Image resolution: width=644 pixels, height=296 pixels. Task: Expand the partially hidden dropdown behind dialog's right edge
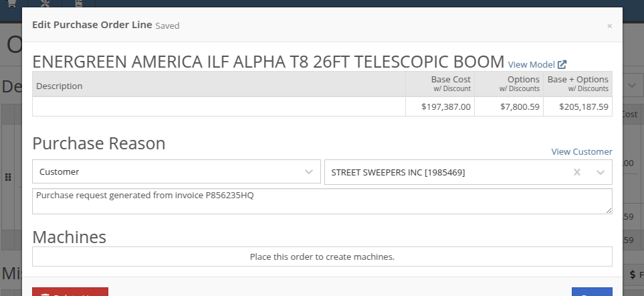click(x=633, y=86)
